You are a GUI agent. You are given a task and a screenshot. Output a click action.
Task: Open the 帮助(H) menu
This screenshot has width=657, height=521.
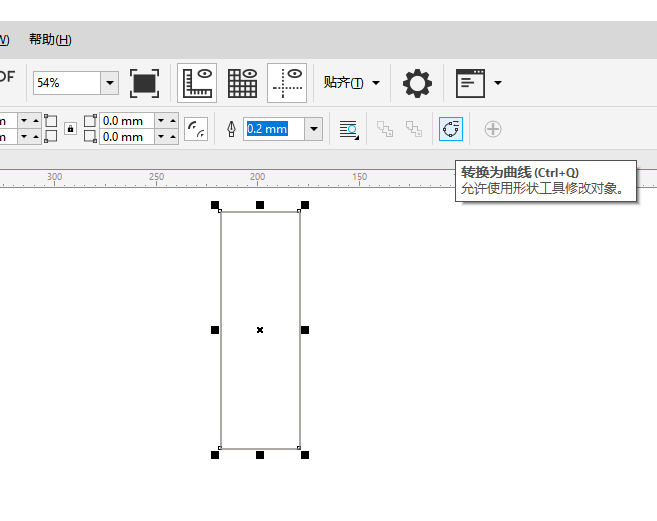[x=50, y=40]
